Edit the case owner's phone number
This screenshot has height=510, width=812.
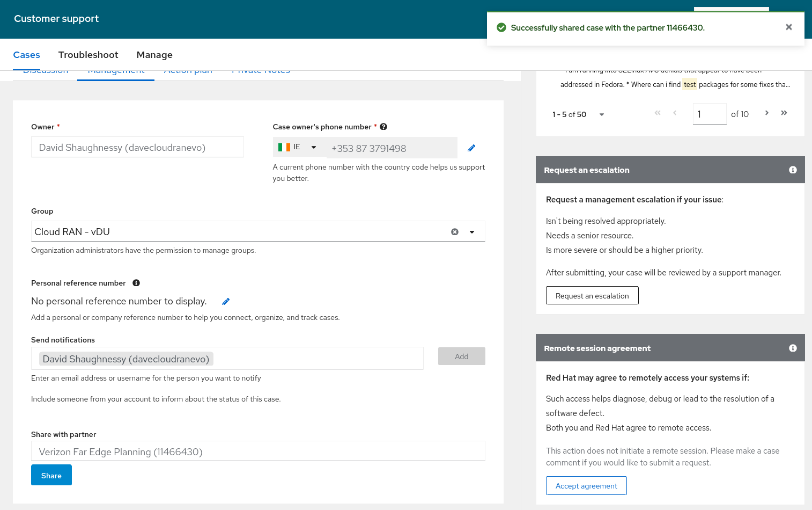[471, 148]
